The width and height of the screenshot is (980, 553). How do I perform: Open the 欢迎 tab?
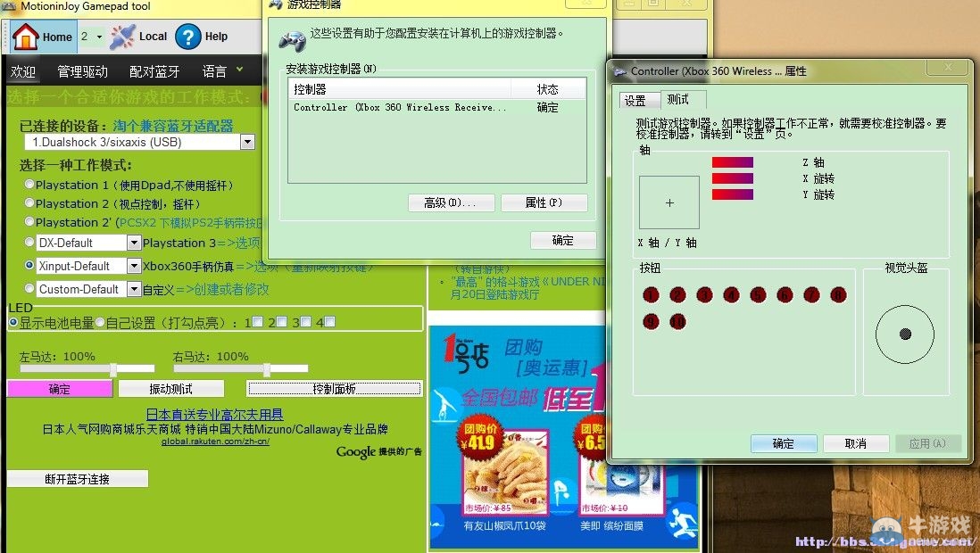click(x=22, y=71)
